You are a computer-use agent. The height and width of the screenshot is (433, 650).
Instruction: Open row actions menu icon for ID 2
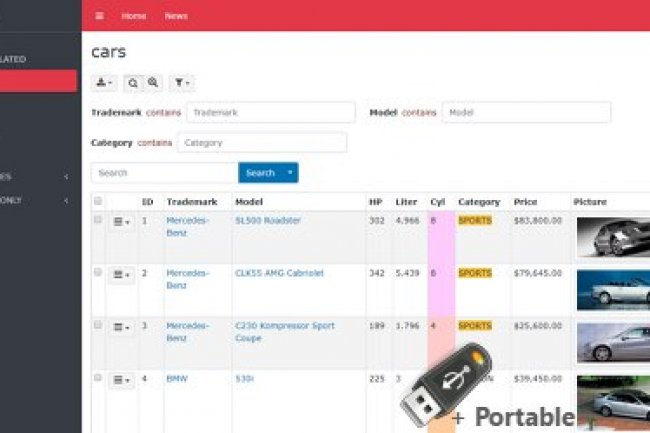coord(121,274)
